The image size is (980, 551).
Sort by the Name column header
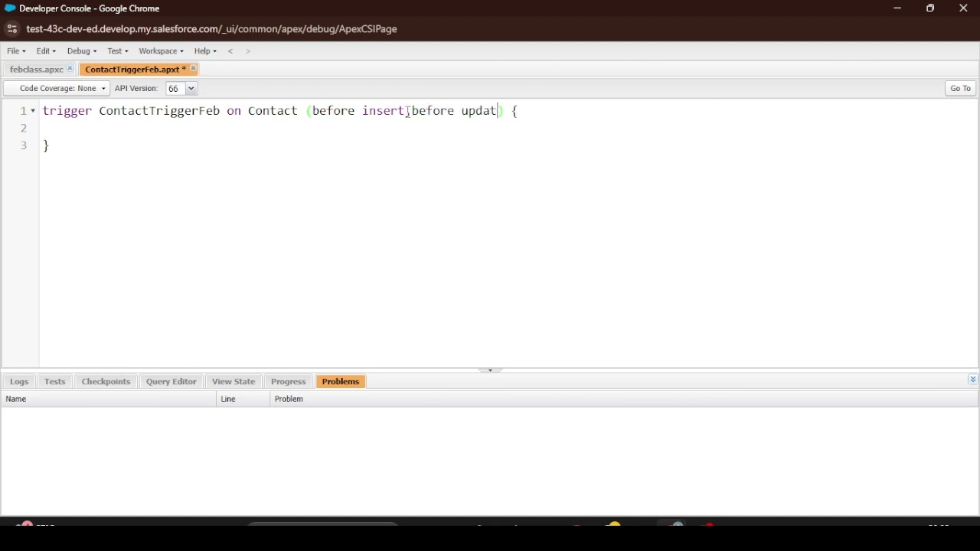coord(109,399)
